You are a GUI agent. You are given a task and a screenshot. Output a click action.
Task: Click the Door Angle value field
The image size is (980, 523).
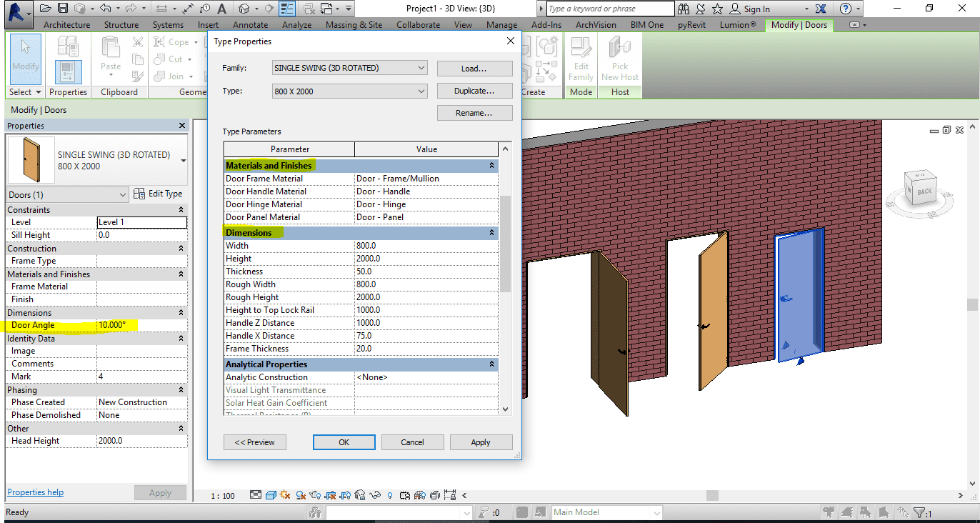pos(141,325)
